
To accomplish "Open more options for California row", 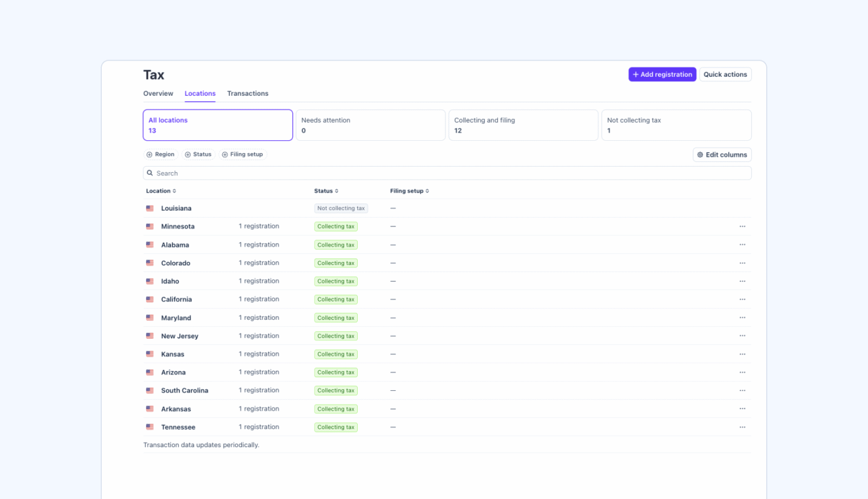I will tap(742, 299).
